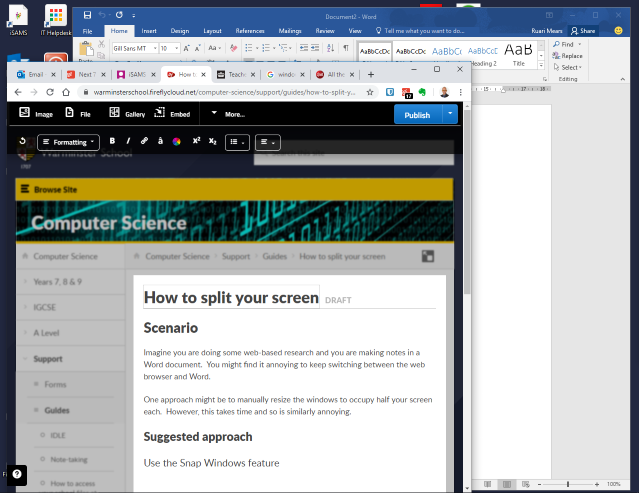Open the text color picker in editor
The height and width of the screenshot is (493, 639).
tap(177, 142)
